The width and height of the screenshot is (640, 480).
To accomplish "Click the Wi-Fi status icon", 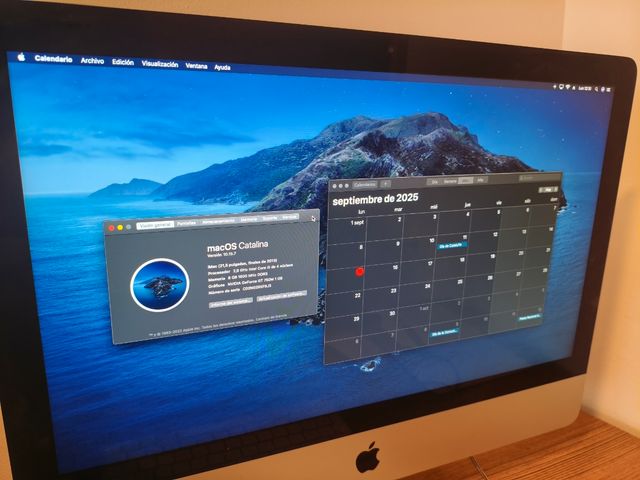I will click(568, 87).
